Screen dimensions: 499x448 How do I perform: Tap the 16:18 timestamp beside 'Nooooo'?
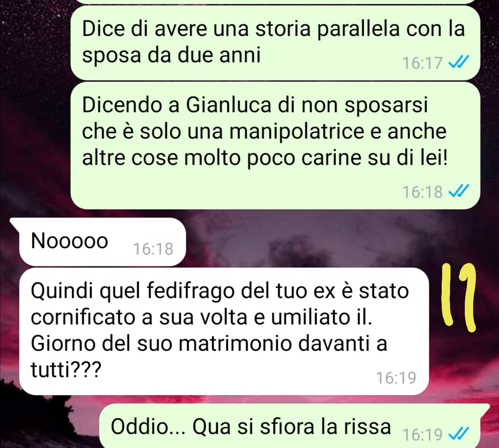coord(153,249)
